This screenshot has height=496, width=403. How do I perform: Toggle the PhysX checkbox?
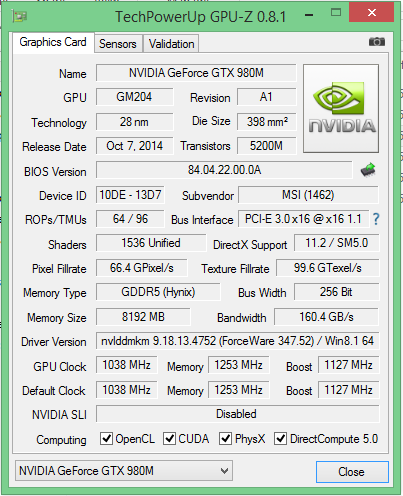[225, 439]
